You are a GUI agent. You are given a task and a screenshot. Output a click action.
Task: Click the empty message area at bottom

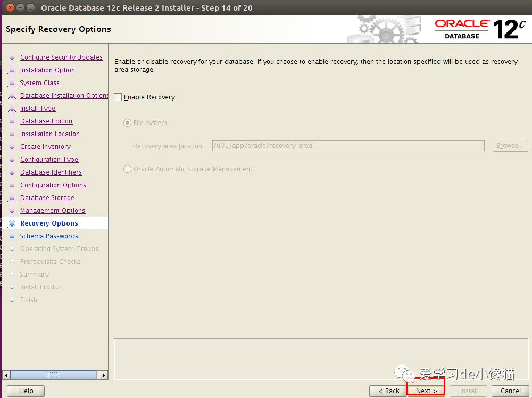pyautogui.click(x=321, y=359)
